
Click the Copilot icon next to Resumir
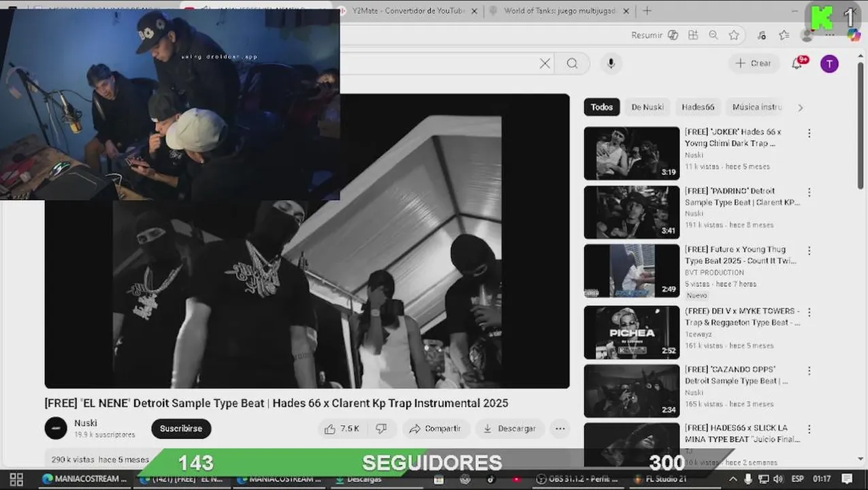[673, 35]
